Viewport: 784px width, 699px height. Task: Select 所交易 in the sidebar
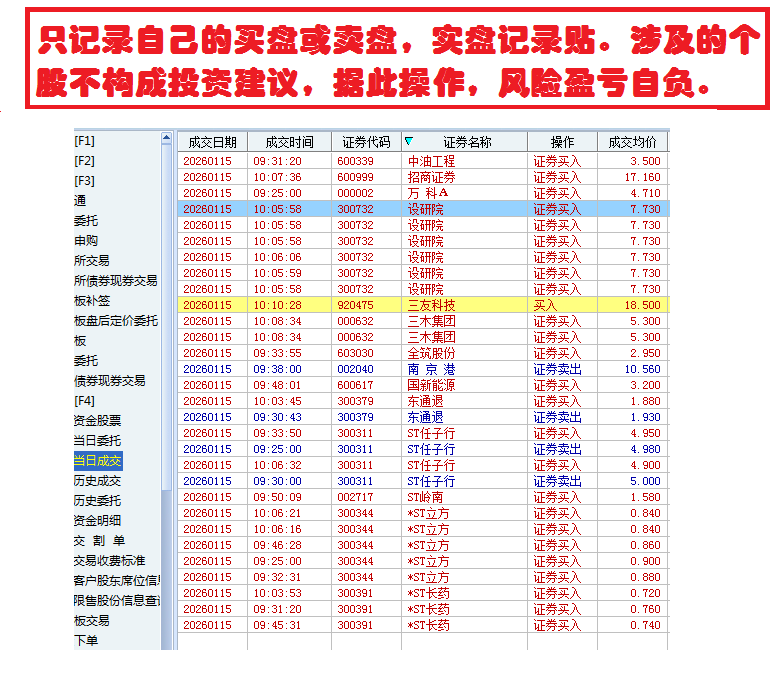pyautogui.click(x=92, y=261)
